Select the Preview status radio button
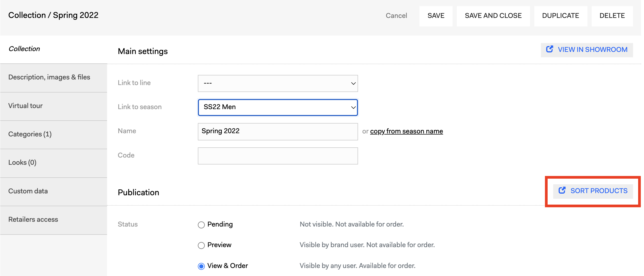The width and height of the screenshot is (644, 276). 201,245
